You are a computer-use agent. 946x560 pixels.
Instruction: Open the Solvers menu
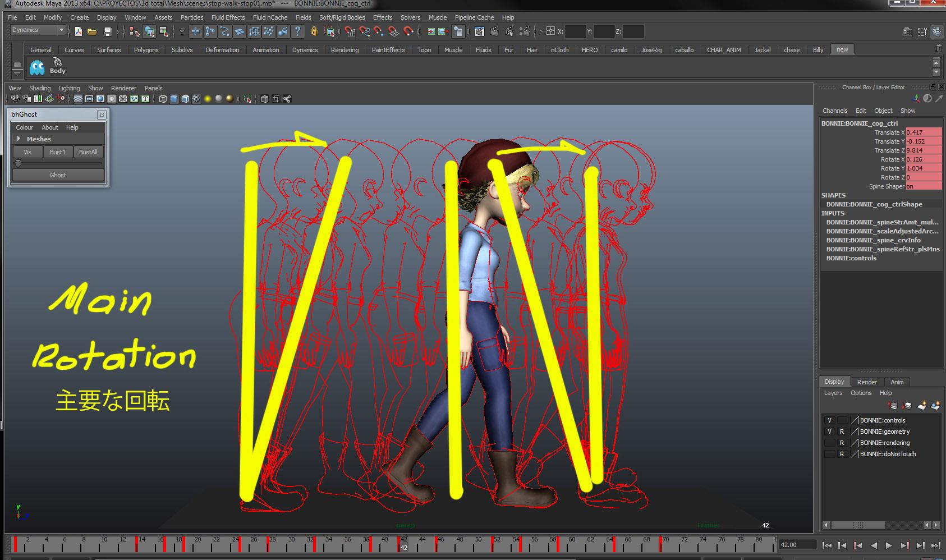tap(410, 17)
